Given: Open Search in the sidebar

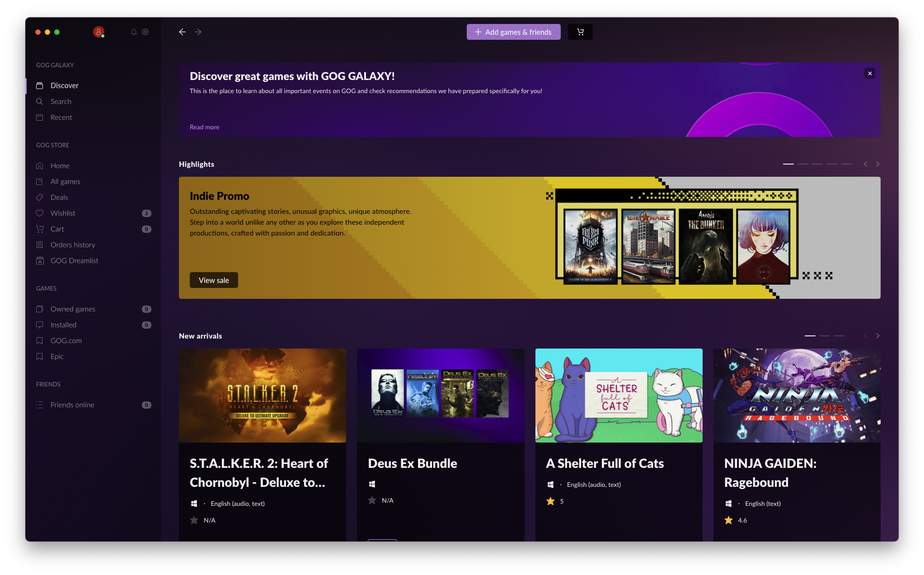Looking at the screenshot, I should [93, 101].
